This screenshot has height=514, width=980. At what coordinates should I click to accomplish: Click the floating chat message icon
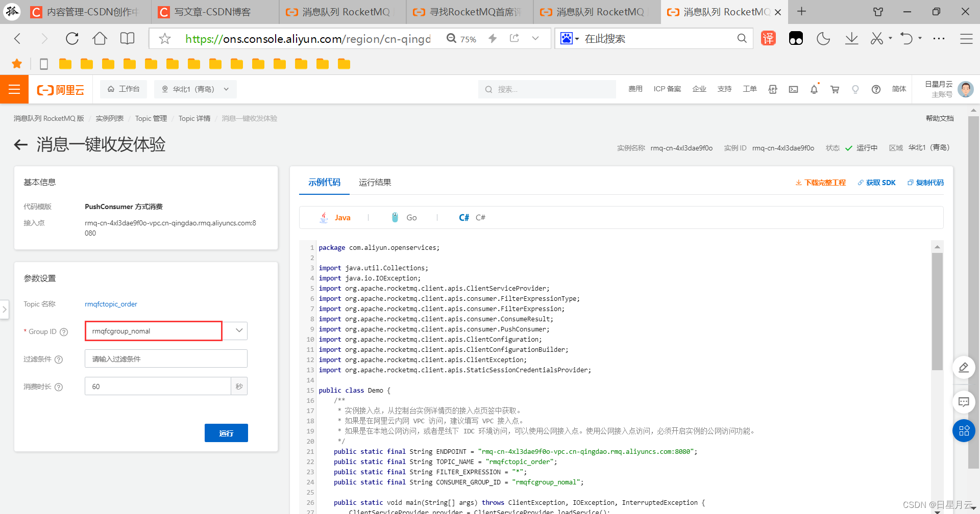click(x=964, y=402)
